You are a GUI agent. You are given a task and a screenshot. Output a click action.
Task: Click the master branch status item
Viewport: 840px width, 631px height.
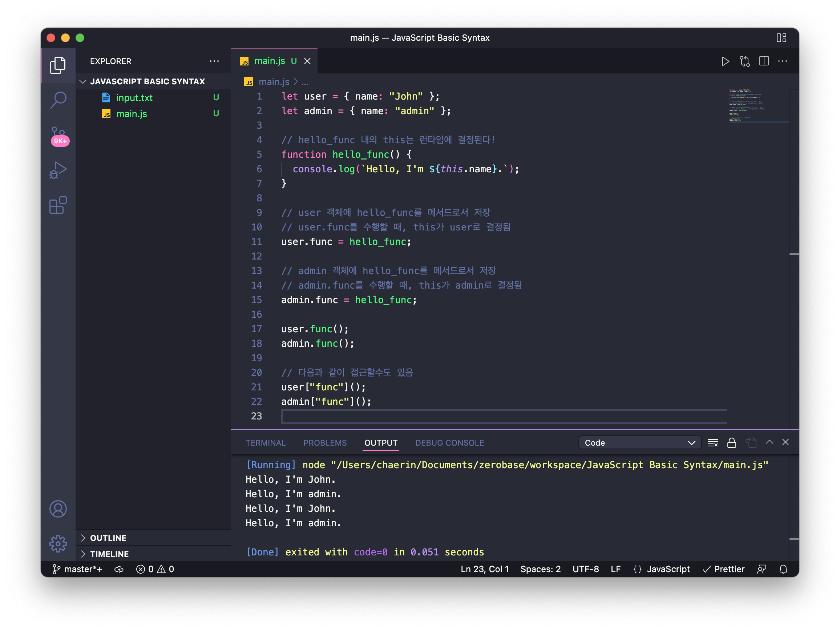[x=77, y=569]
